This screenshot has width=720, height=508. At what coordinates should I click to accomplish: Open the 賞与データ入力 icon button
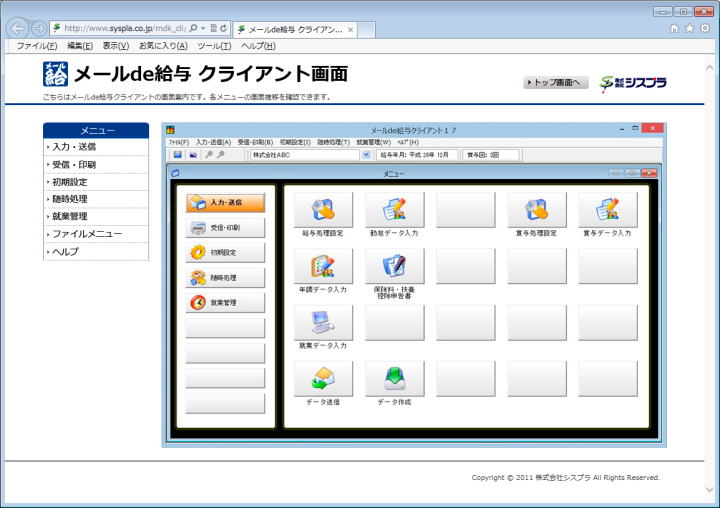tap(608, 209)
